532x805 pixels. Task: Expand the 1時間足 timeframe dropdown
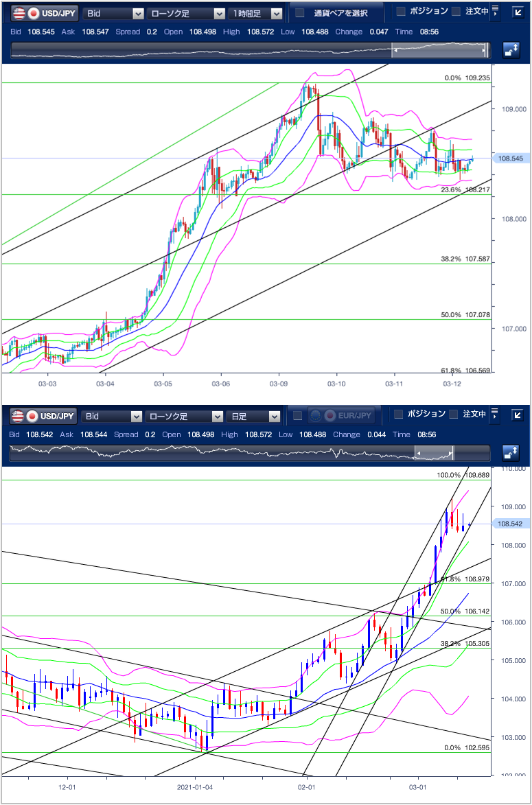pos(256,13)
